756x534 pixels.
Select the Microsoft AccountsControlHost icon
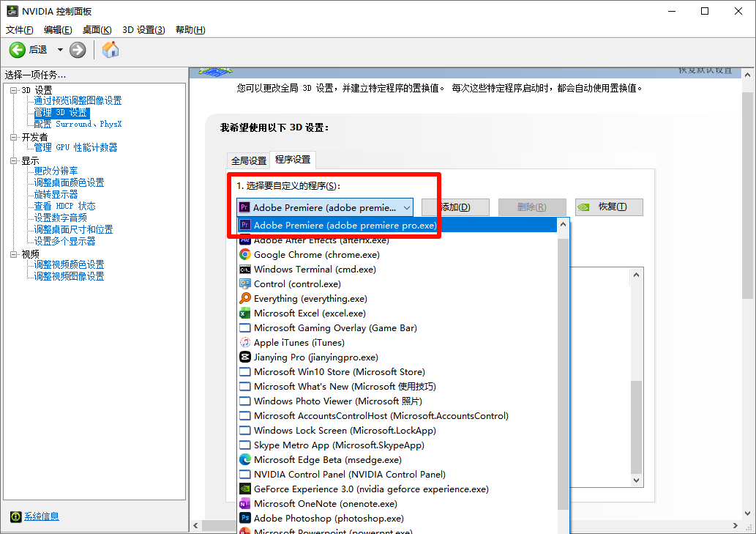[x=245, y=416]
